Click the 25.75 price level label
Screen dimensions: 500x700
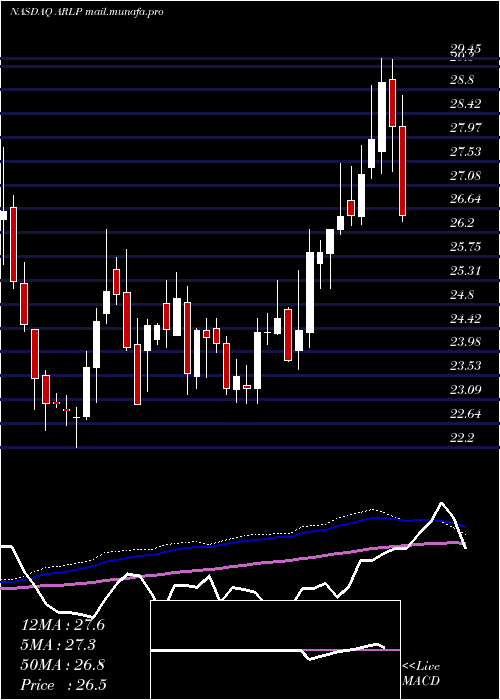pos(465,247)
